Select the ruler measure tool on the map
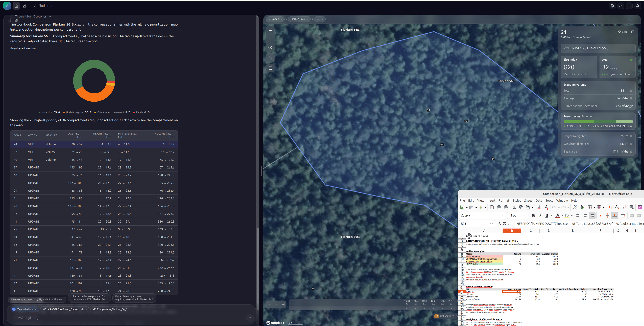Viewport: 644px width, 326px height. tap(270, 58)
